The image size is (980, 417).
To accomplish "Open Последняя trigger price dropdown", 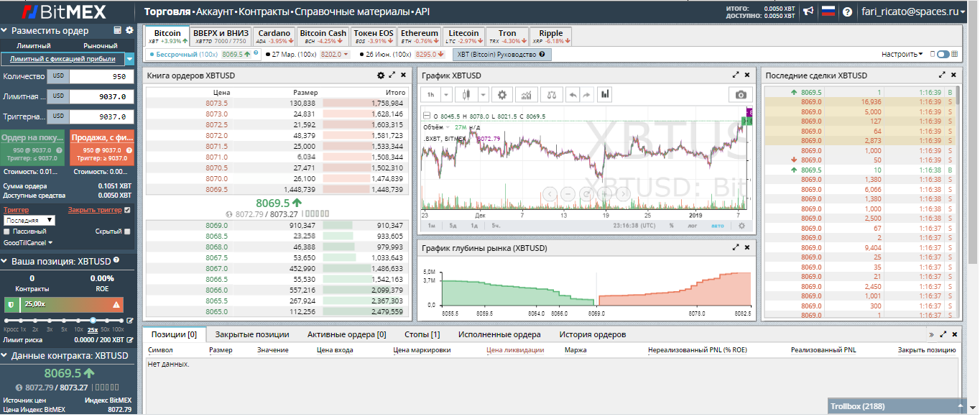I will [29, 220].
